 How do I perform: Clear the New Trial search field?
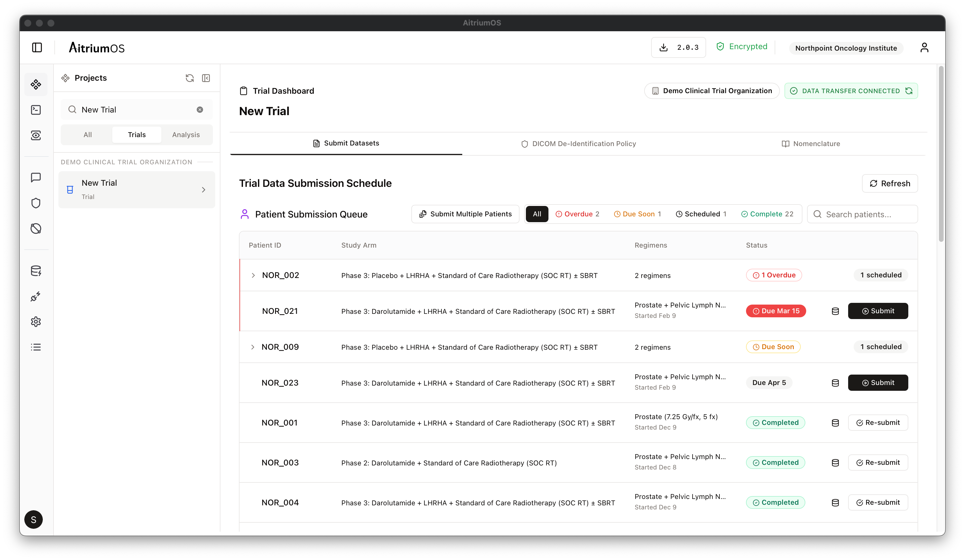click(200, 110)
